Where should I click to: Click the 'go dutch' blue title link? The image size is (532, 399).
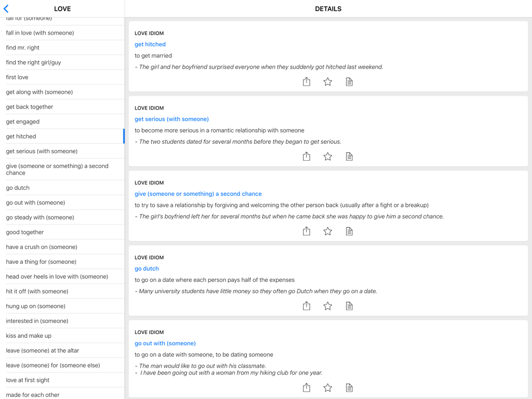coord(147,269)
